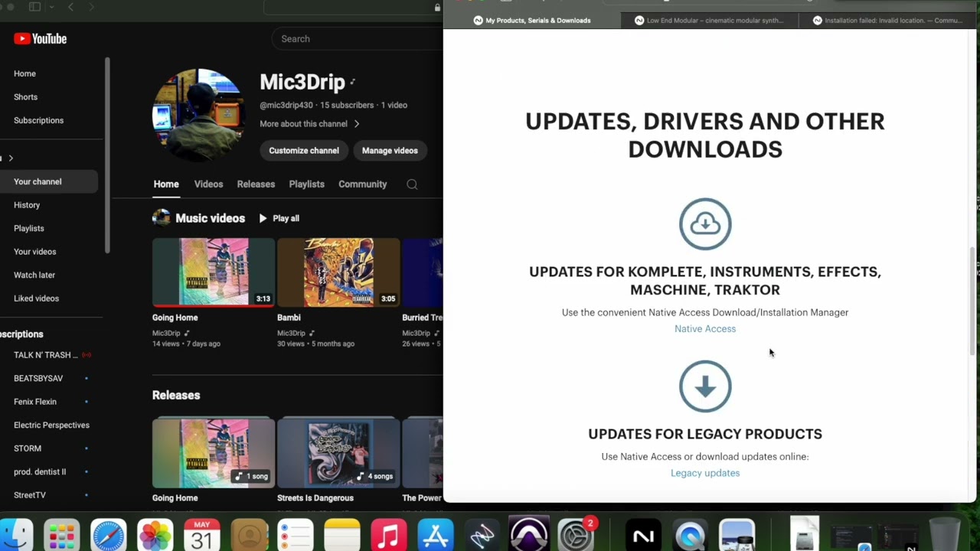Click the back arrow in the window toolbar

70,7
